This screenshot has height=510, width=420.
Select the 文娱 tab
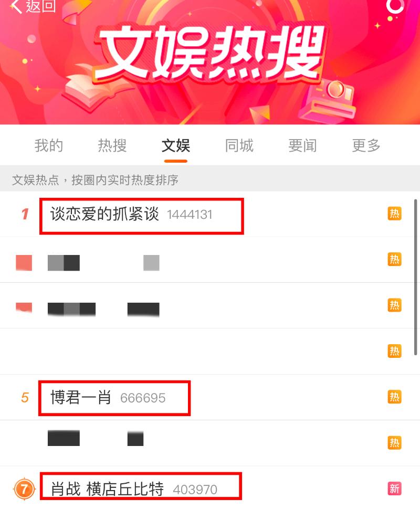[176, 145]
